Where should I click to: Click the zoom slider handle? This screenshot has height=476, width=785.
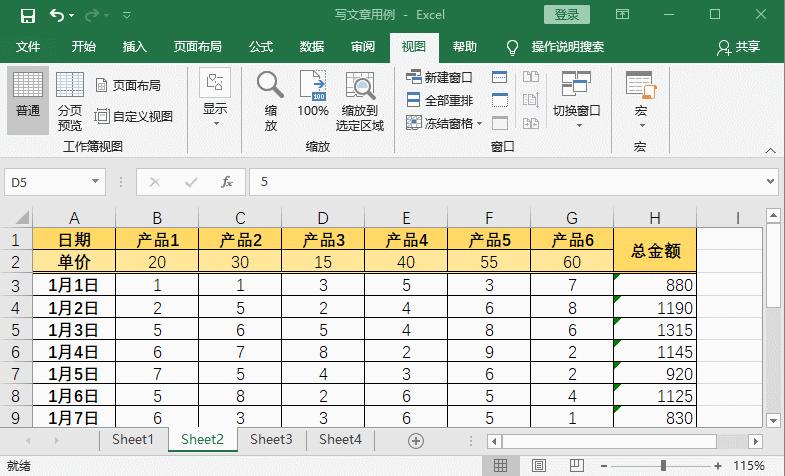663,465
